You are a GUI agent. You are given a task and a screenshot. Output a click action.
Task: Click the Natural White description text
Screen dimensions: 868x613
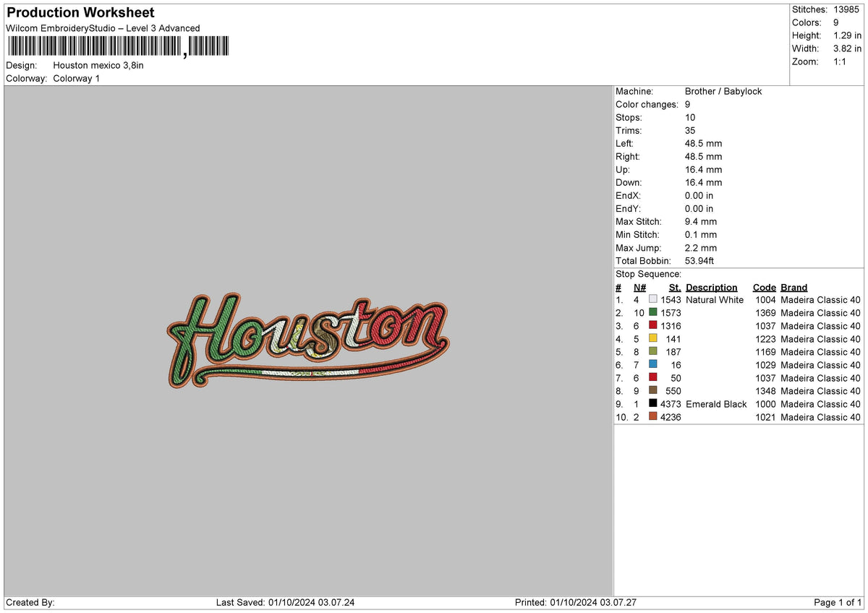715,299
